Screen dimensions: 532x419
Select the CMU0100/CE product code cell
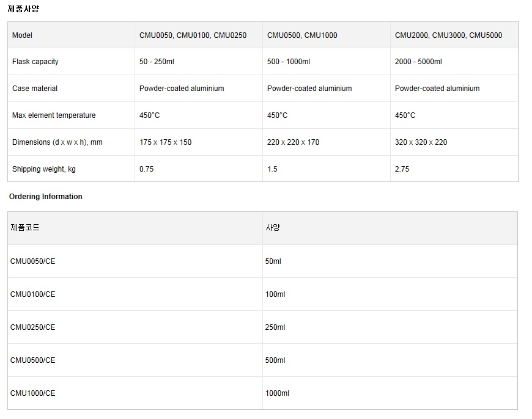tap(135, 294)
